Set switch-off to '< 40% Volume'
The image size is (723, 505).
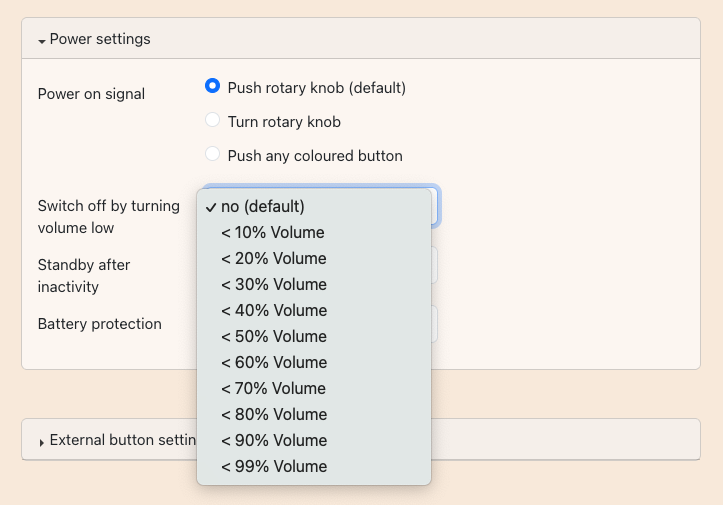273,310
